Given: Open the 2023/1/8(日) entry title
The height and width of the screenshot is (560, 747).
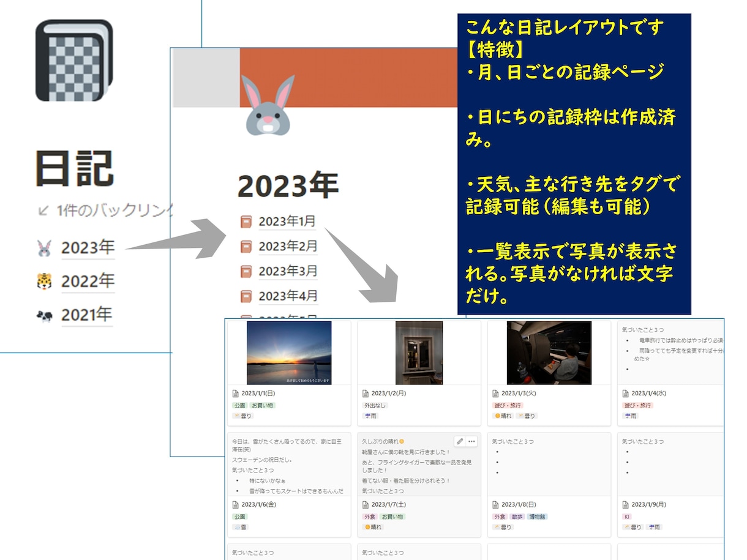Looking at the screenshot, I should point(519,505).
